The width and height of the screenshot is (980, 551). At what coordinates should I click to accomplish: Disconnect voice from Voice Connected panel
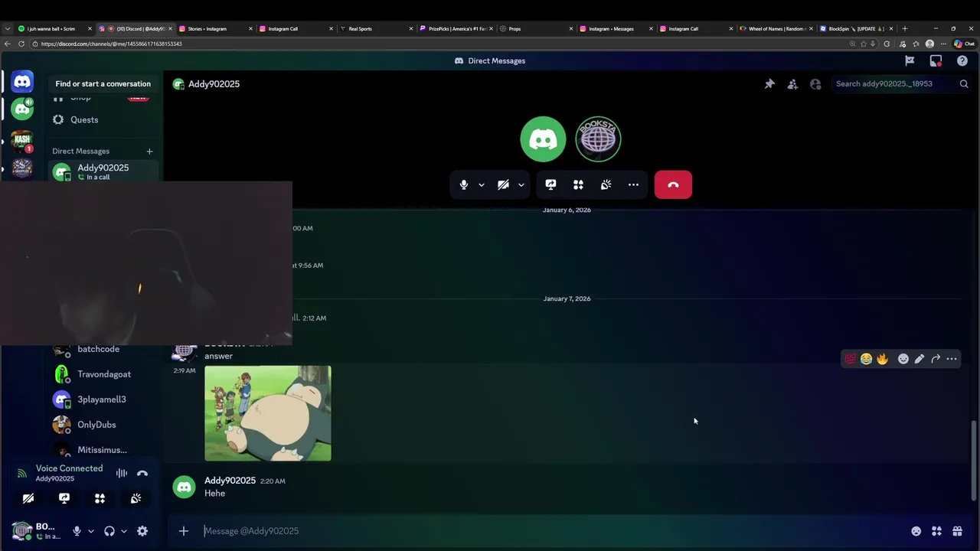coord(142,473)
